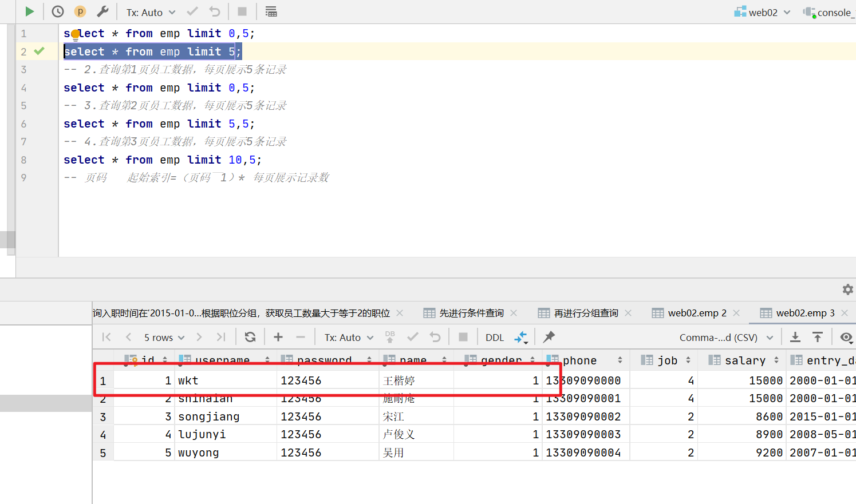The width and height of the screenshot is (856, 504).
Task: Open the top Tx: Auto transaction dropdown
Action: pos(151,12)
